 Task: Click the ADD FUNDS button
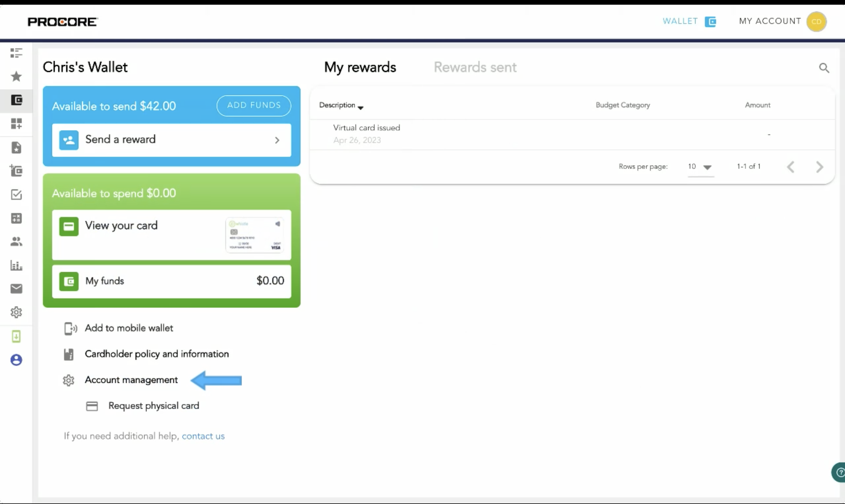click(254, 105)
